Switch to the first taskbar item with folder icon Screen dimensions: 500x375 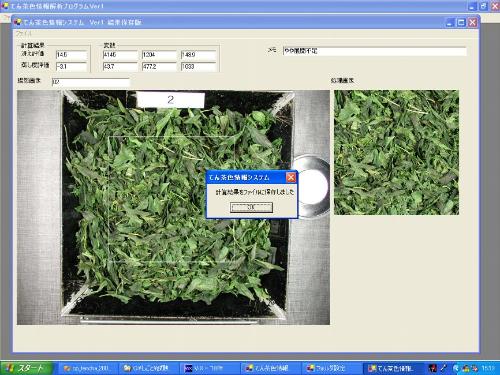(89, 368)
